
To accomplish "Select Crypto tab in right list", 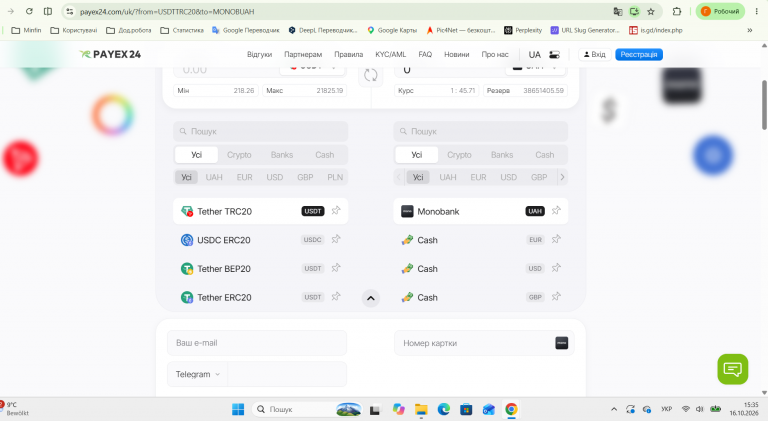I will (x=459, y=155).
